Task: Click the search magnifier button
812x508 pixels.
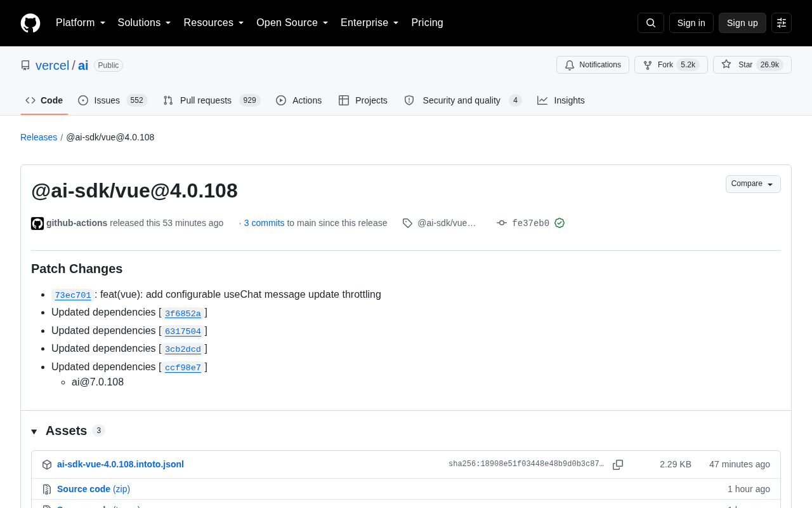Action: tap(651, 23)
